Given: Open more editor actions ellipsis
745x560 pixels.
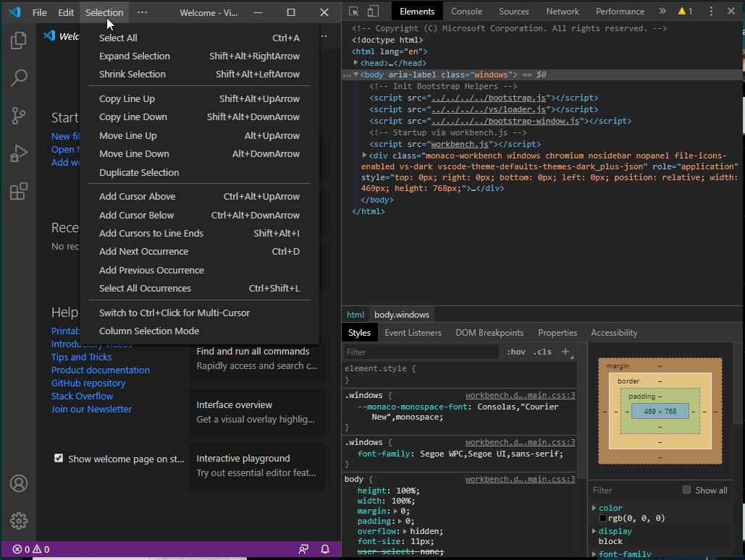Looking at the screenshot, I should pos(324,36).
